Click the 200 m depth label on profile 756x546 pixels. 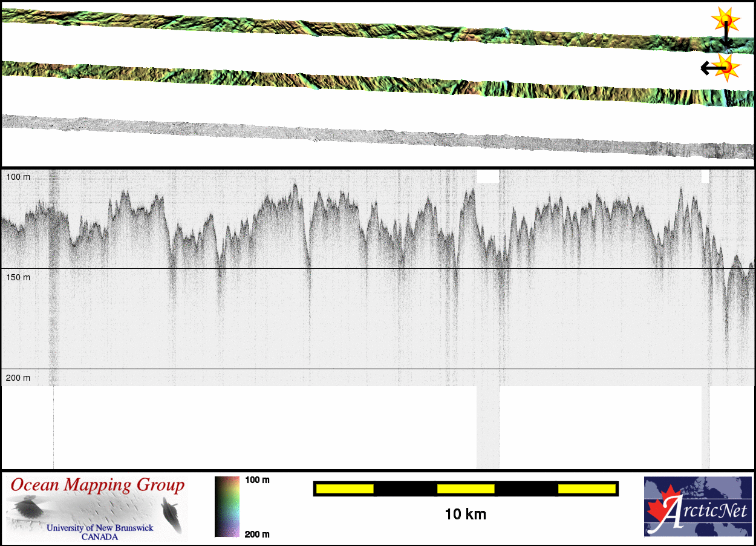pos(18,378)
